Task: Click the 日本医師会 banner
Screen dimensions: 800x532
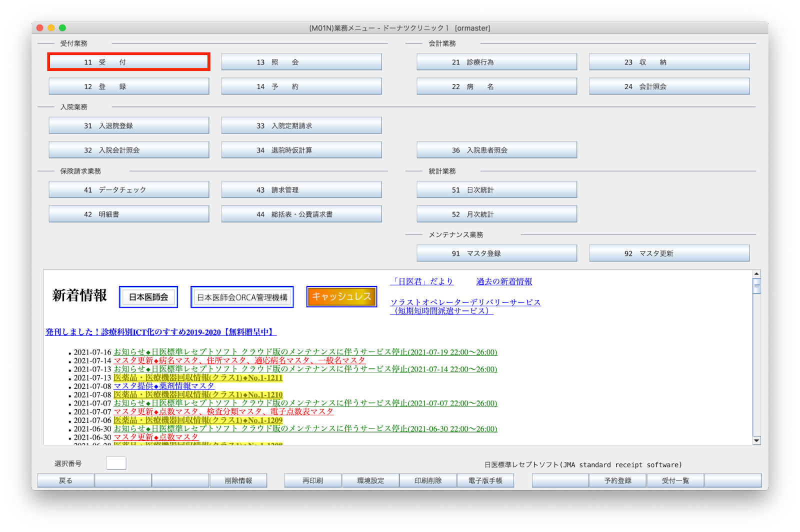Action: tap(148, 297)
